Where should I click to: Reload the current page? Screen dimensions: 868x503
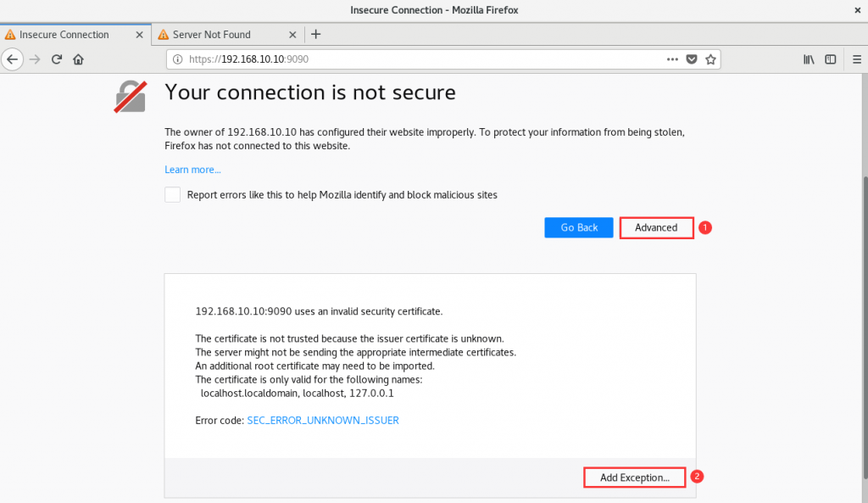tap(57, 59)
